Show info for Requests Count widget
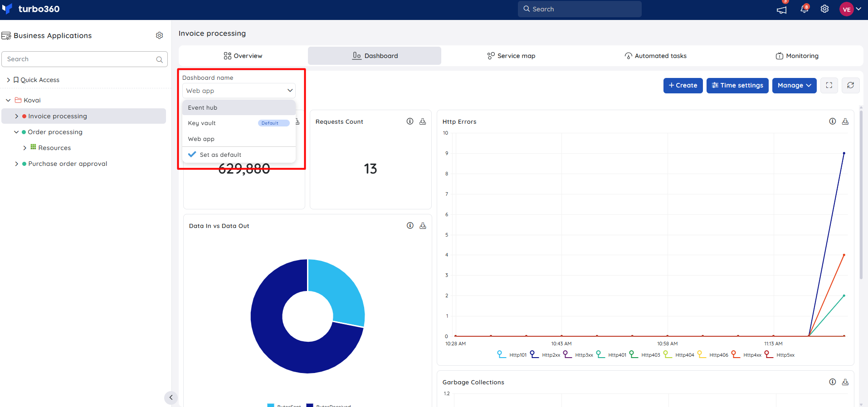The height and width of the screenshot is (407, 868). [410, 121]
